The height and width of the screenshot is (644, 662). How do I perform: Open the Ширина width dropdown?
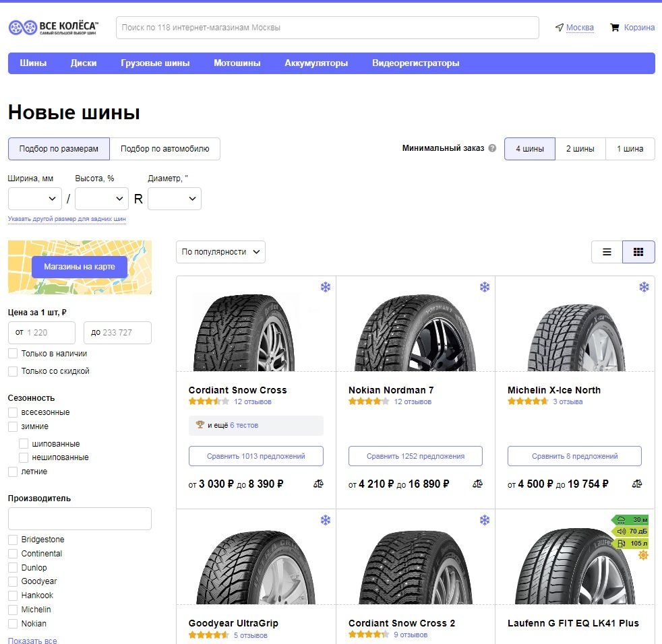[x=35, y=199]
